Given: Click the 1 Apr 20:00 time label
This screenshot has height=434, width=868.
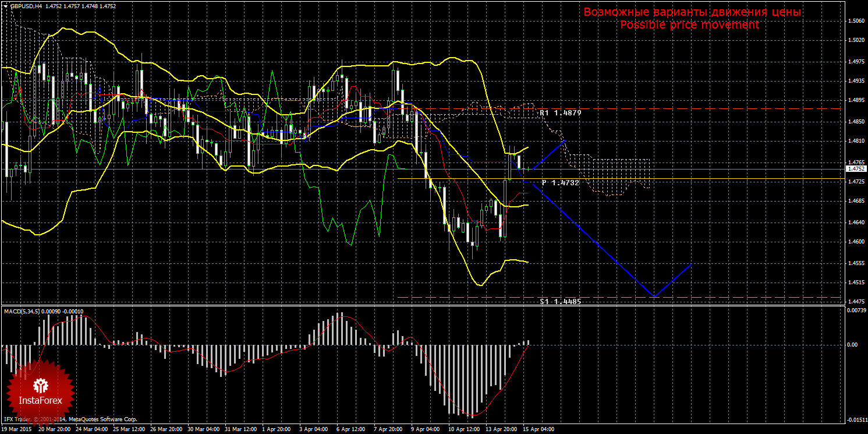Looking at the screenshot, I should pos(277,429).
